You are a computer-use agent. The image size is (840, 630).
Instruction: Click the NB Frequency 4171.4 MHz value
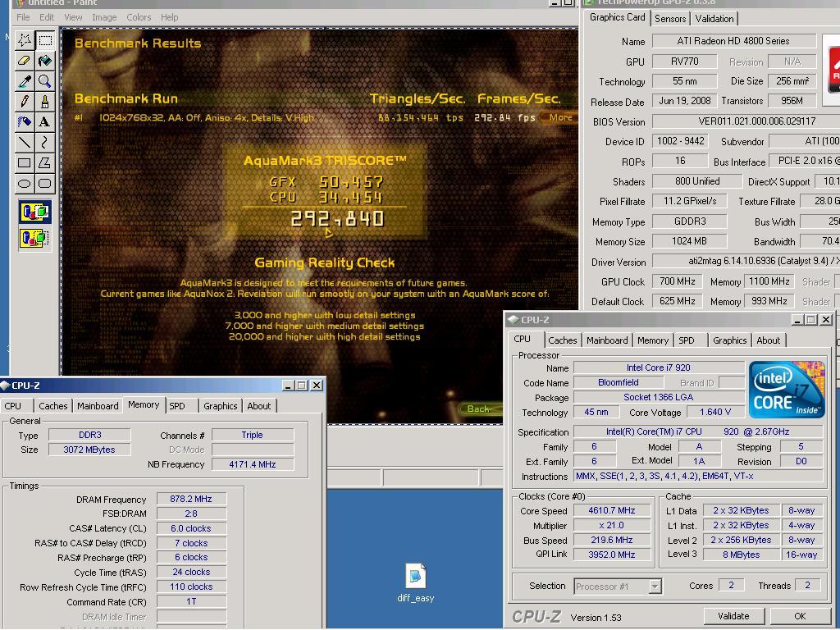(253, 464)
